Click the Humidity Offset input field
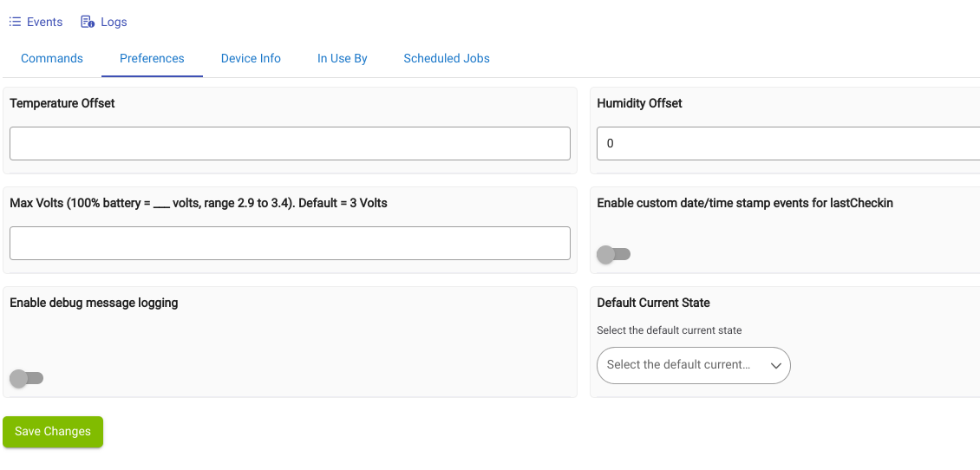Screen dimensions: 980x470 coord(788,144)
